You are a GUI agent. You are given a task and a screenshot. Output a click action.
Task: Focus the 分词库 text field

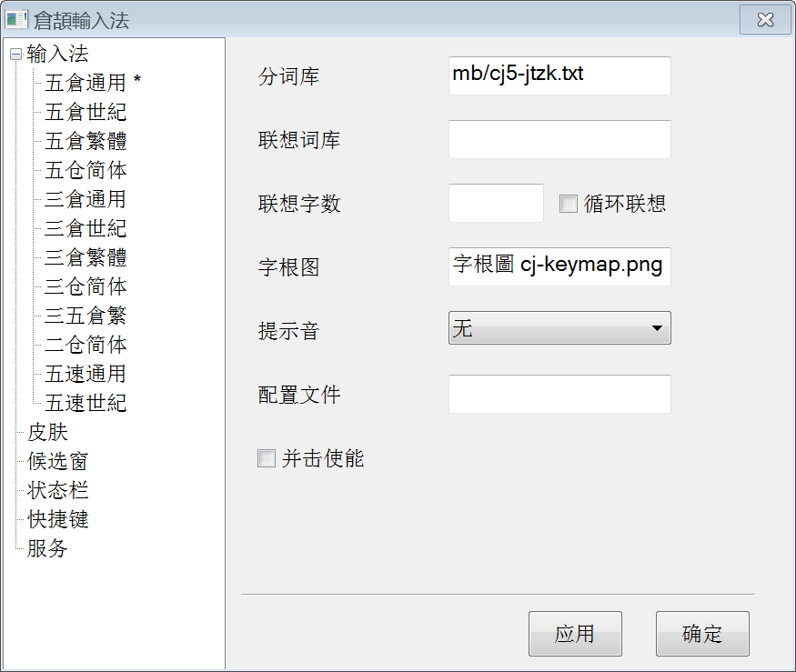pos(559,75)
